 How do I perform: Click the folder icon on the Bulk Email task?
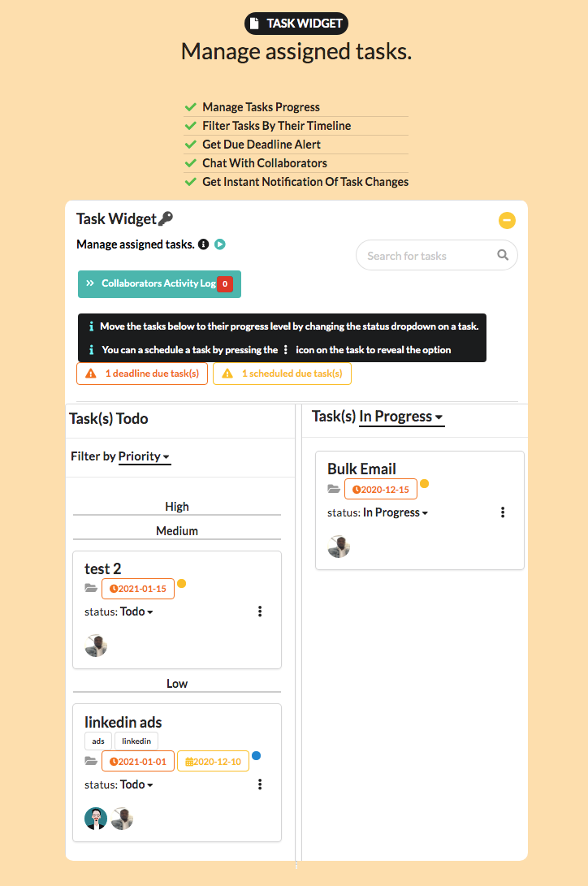point(334,489)
